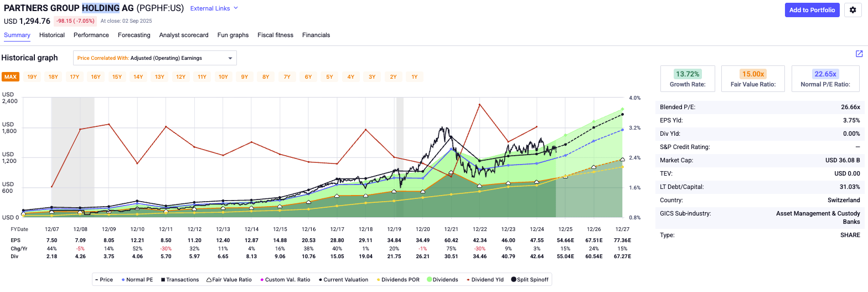Viewport: 868px width, 292px height.
Task: Choose the 17Y time range
Action: (74, 77)
